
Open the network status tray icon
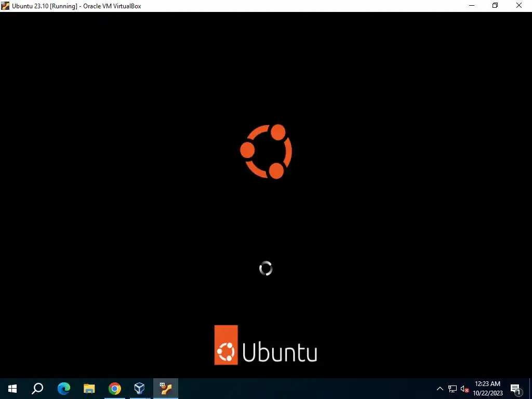pos(453,389)
